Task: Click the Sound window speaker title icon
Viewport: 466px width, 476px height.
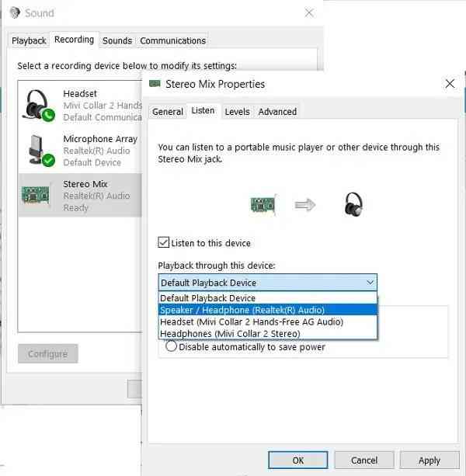Action: pyautogui.click(x=15, y=12)
